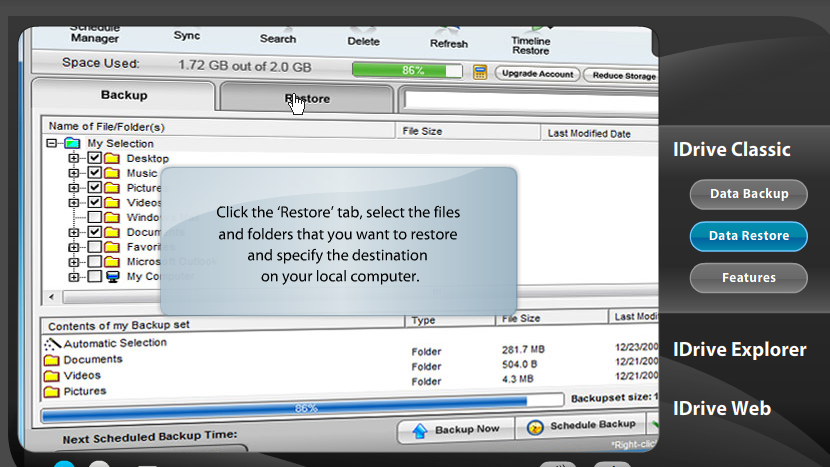Screen dimensions: 830x467
Task: Uncheck the Documents checkbox
Action: pos(94,232)
